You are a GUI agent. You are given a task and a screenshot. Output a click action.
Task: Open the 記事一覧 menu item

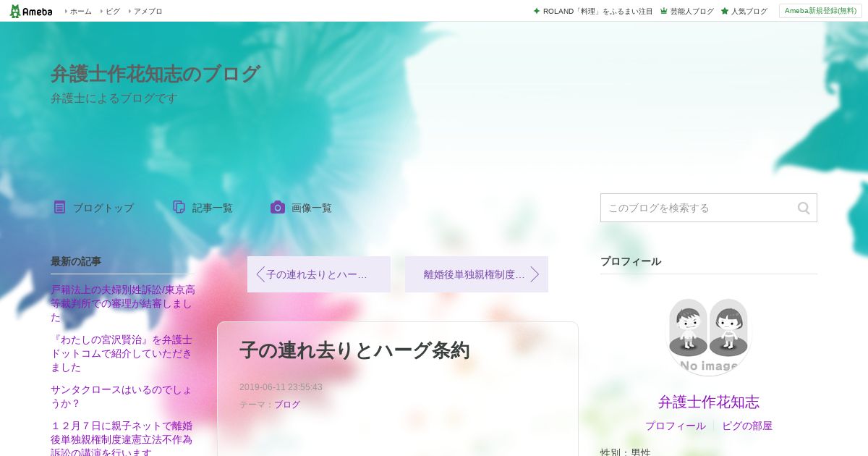212,208
